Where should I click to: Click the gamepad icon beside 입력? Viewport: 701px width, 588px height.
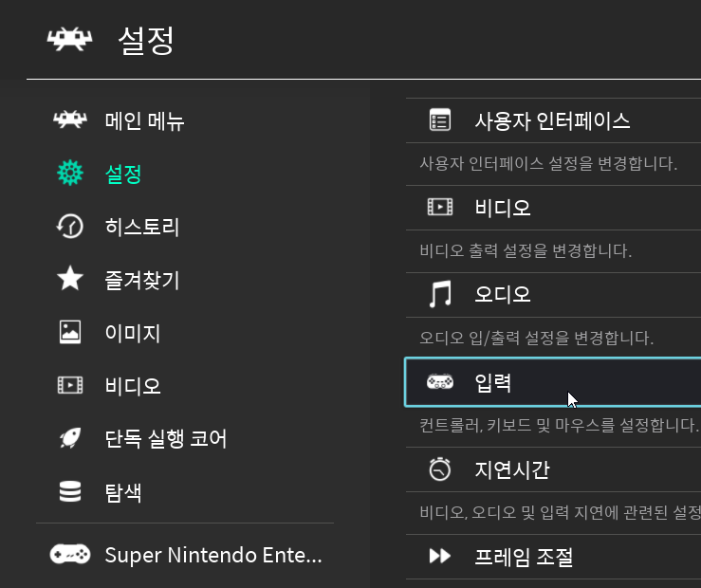440,382
